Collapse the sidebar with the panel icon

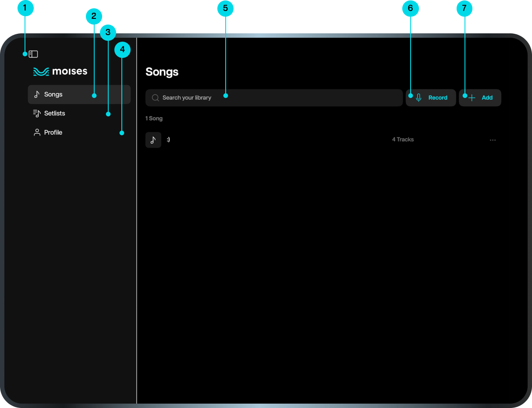33,54
